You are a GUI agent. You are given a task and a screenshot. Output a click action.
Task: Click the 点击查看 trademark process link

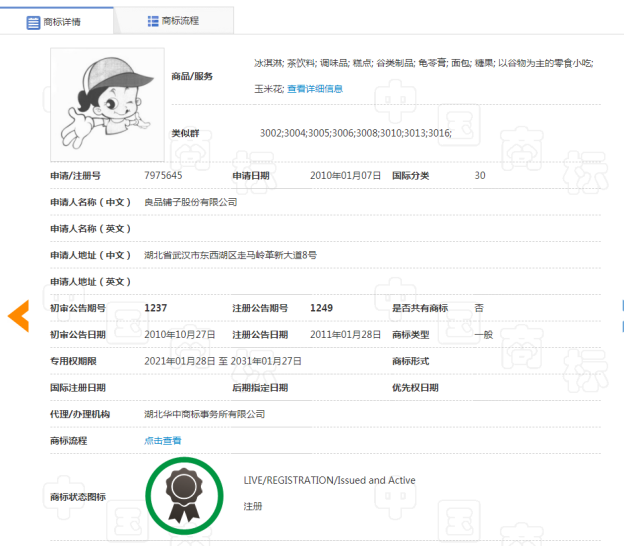click(163, 440)
